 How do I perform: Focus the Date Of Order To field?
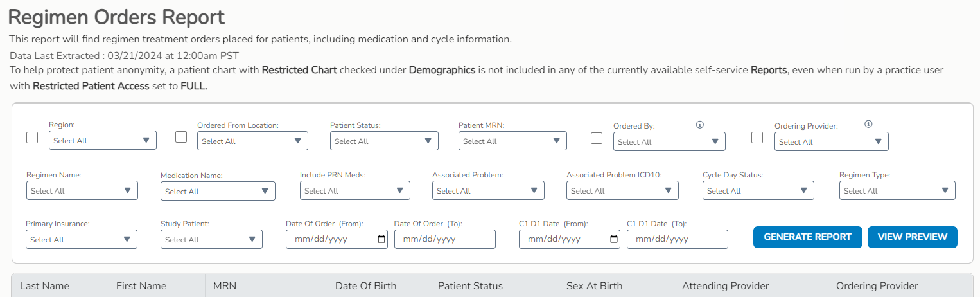(x=445, y=239)
